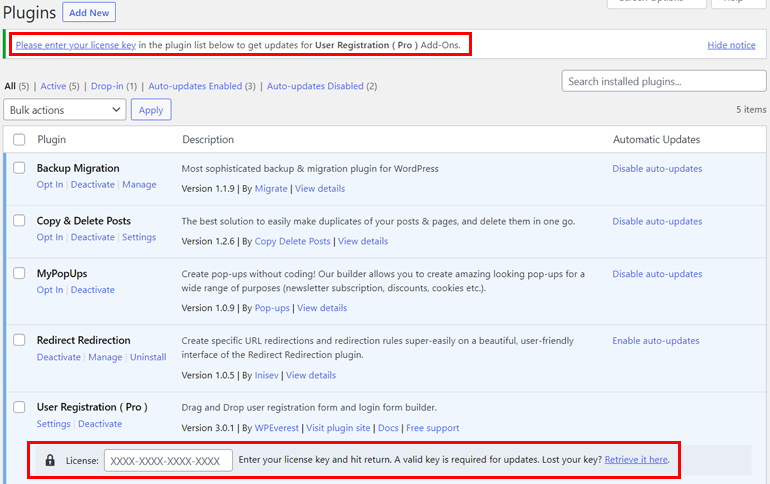Deactivate the Backup Migration plugin
This screenshot has height=484, width=770.
pos(92,185)
